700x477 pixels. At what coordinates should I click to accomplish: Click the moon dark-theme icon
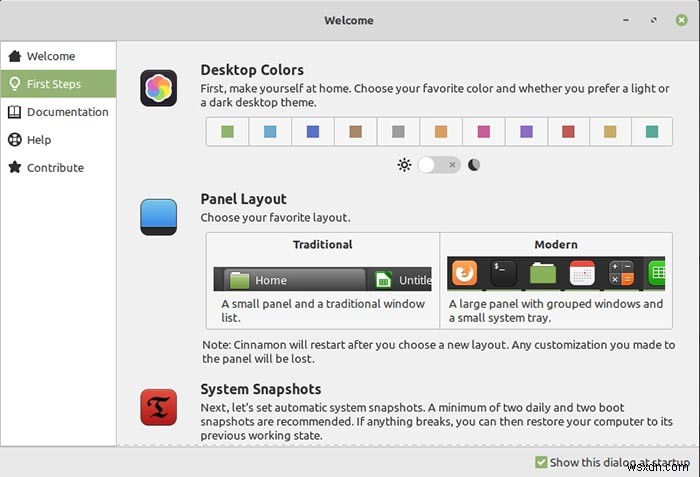474,165
